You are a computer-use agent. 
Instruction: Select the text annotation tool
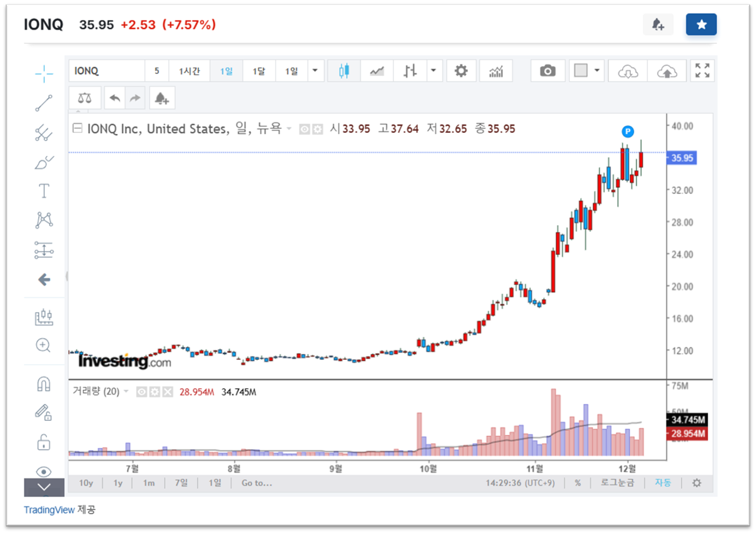point(44,191)
